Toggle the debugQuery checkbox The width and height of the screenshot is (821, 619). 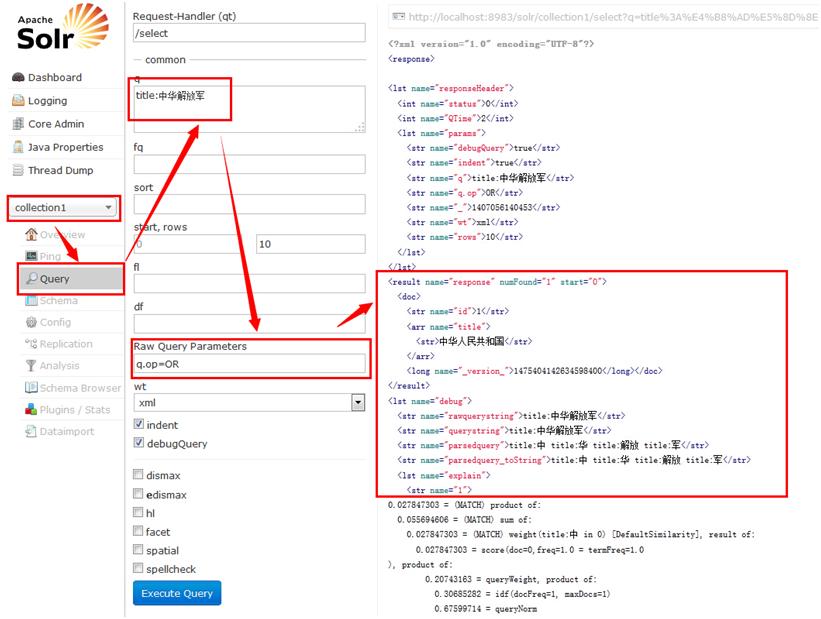tap(138, 443)
